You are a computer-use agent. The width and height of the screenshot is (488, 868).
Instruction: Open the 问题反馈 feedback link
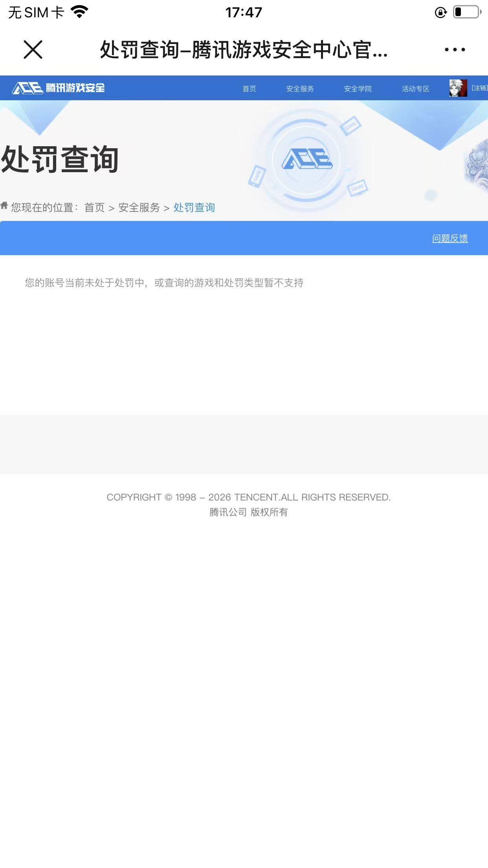click(x=450, y=238)
